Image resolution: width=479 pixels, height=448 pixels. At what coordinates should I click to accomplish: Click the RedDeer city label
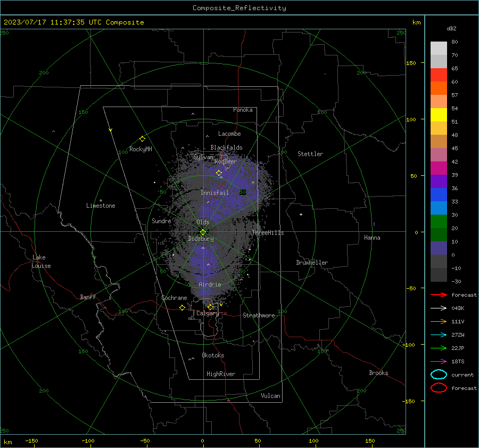(226, 161)
